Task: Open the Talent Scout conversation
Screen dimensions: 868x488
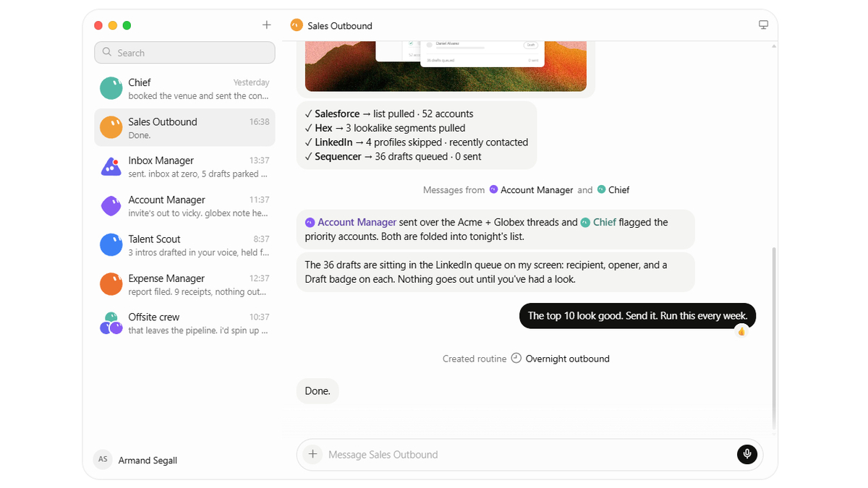Action: (184, 245)
